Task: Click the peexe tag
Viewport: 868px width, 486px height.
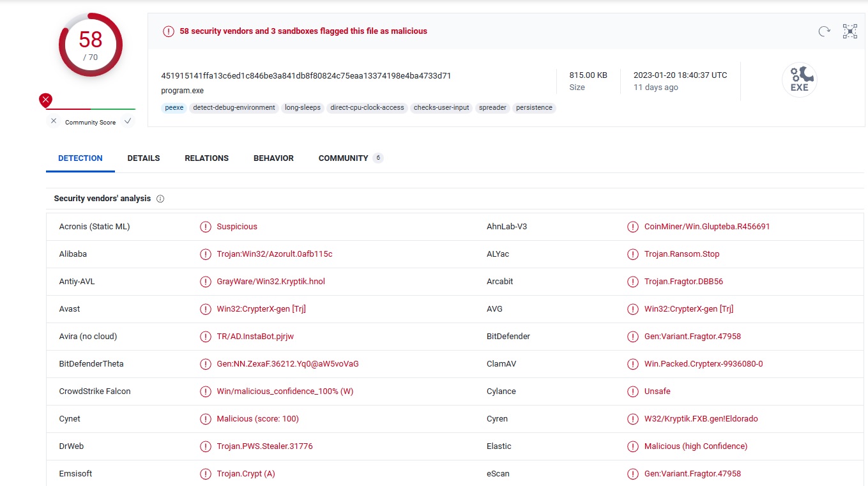Action: (174, 108)
